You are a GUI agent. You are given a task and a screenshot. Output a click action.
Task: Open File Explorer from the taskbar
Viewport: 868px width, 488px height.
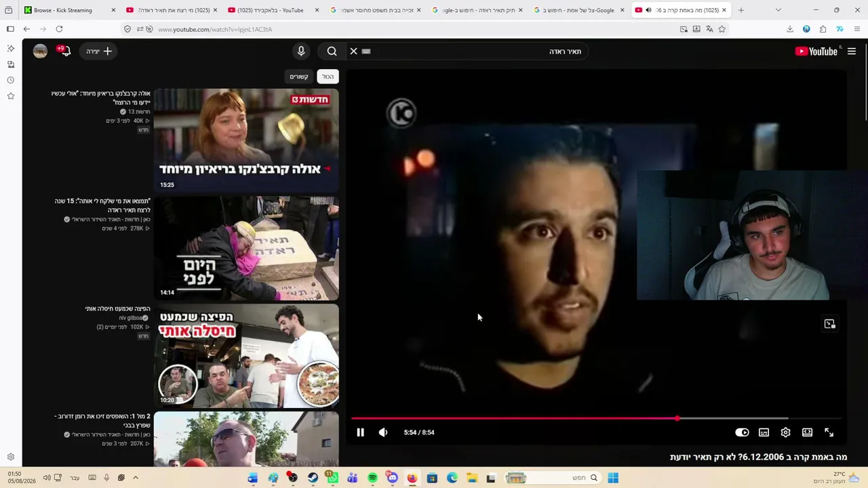[472, 478]
